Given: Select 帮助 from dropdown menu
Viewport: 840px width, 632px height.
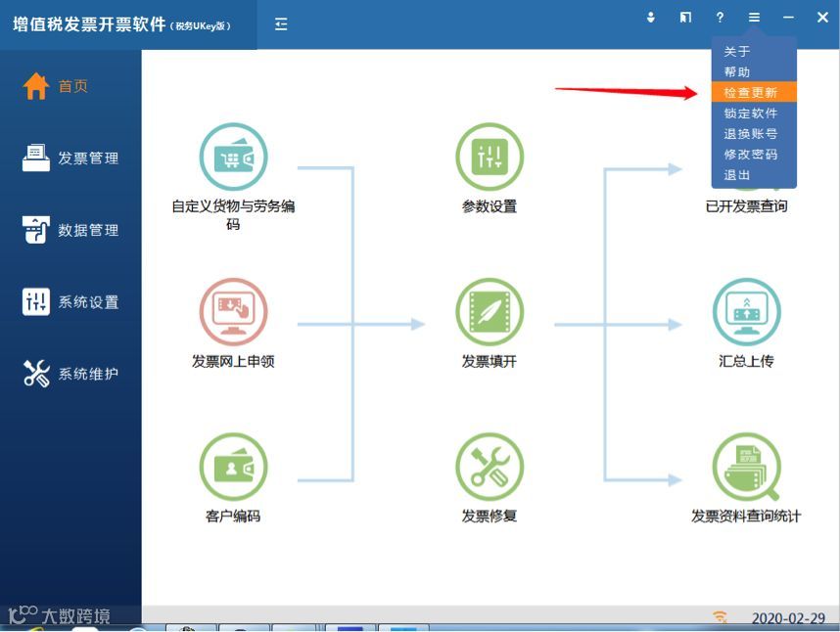Looking at the screenshot, I should point(754,71).
